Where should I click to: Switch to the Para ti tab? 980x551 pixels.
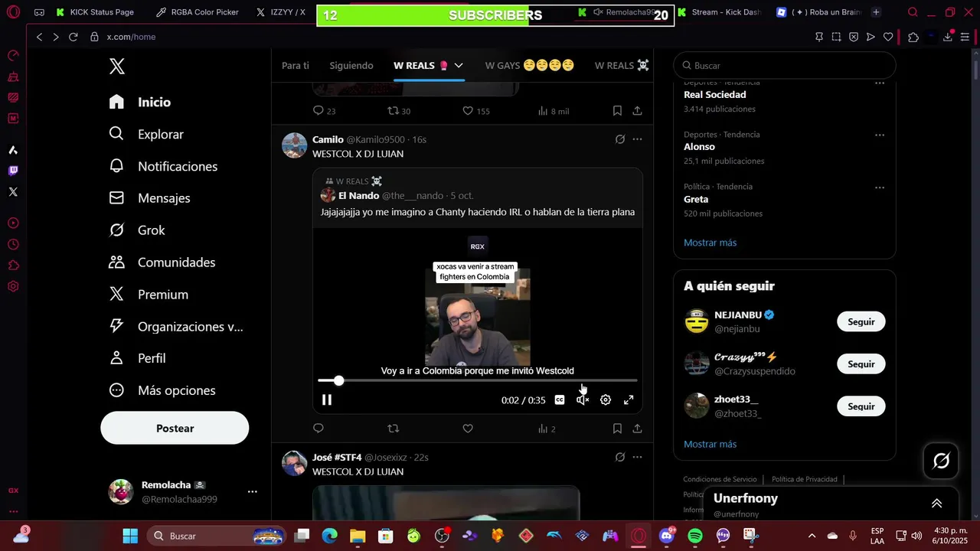click(x=296, y=66)
